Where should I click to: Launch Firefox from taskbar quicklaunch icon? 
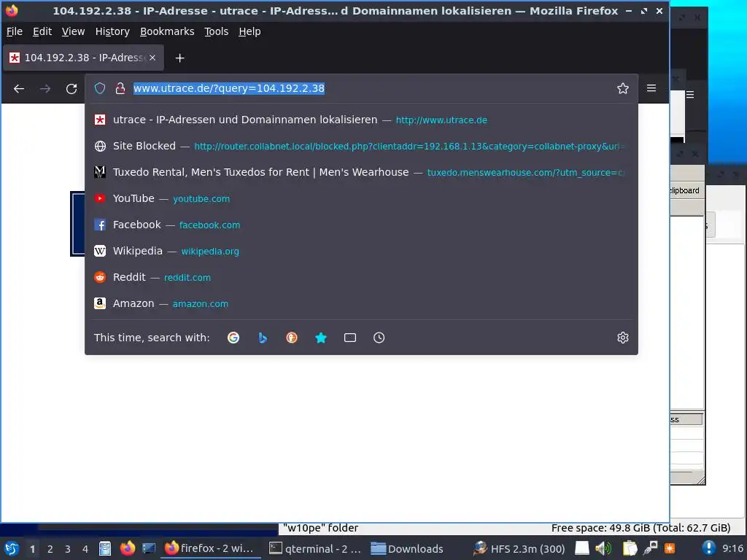[127, 548]
